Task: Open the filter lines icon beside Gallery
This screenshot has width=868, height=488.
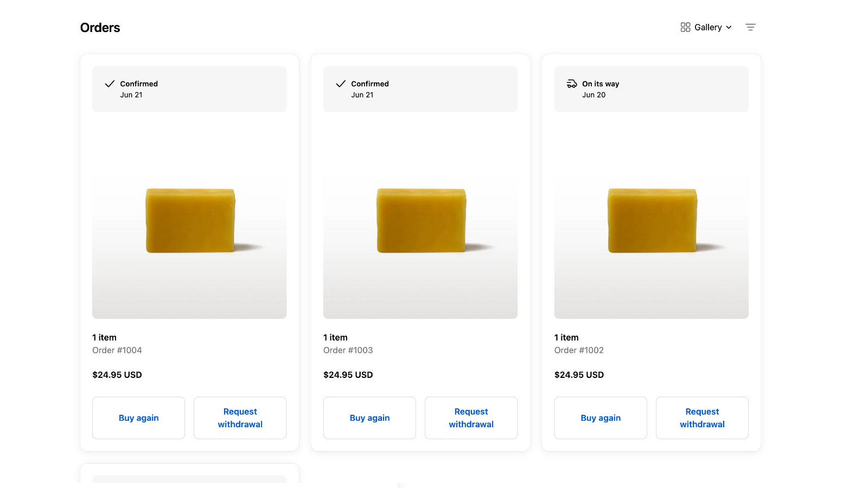Action: [750, 27]
